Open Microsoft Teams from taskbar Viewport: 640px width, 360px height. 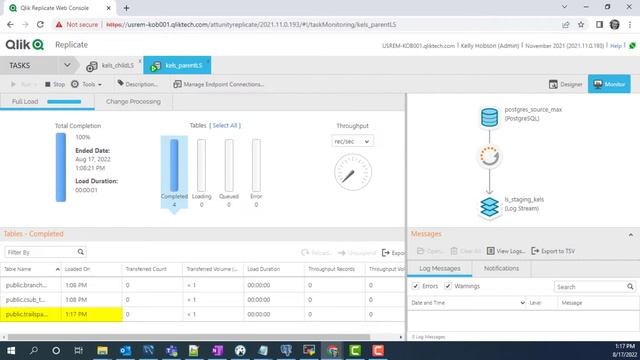[x=171, y=351]
